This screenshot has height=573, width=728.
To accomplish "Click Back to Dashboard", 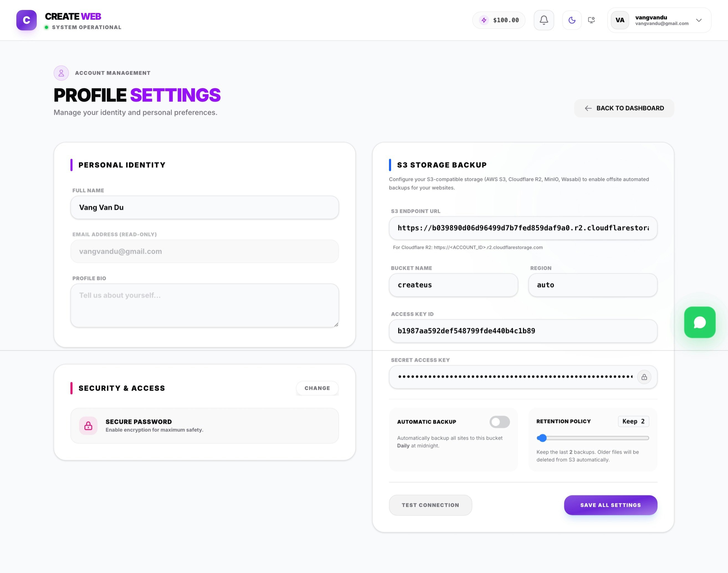I will [x=624, y=108].
